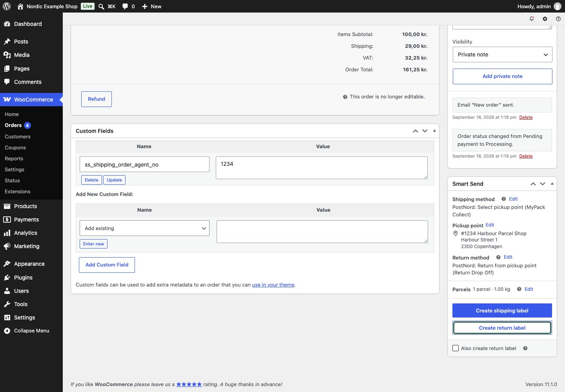
Task: Move the Smart Send panel up
Action: coord(533,184)
